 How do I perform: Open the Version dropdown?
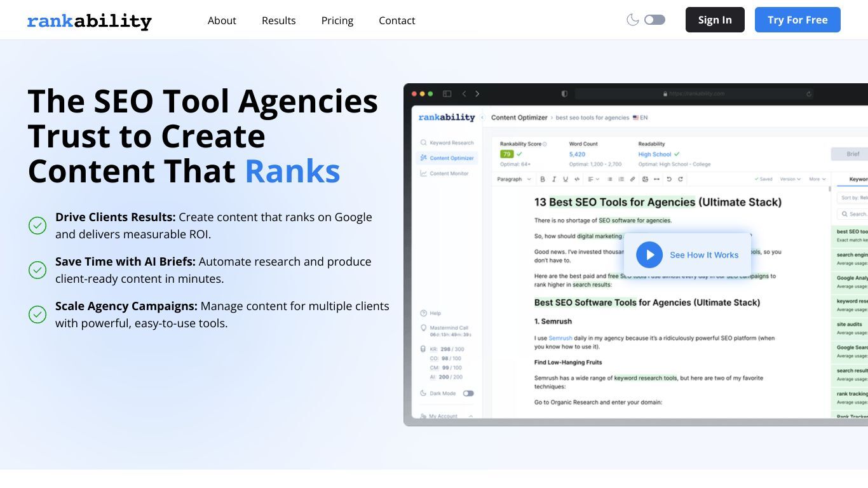(790, 179)
